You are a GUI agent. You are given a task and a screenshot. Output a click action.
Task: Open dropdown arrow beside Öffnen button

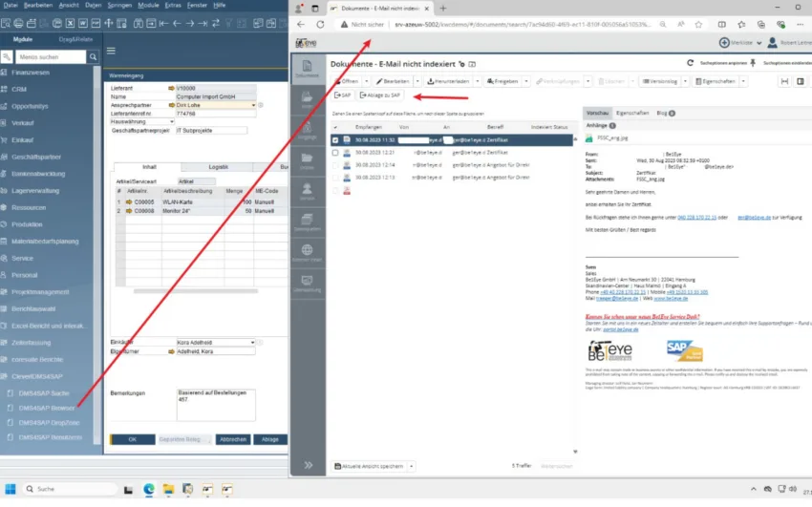pos(366,81)
